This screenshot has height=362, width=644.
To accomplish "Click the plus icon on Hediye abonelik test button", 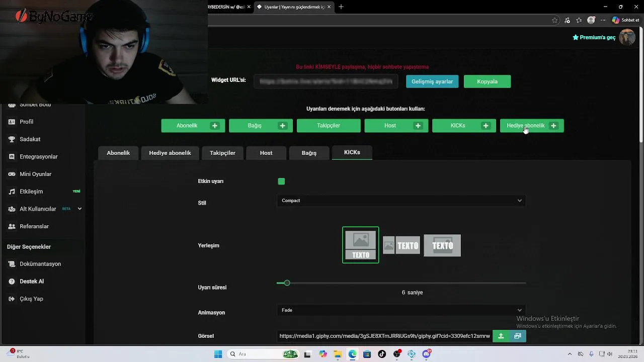I will tap(553, 126).
